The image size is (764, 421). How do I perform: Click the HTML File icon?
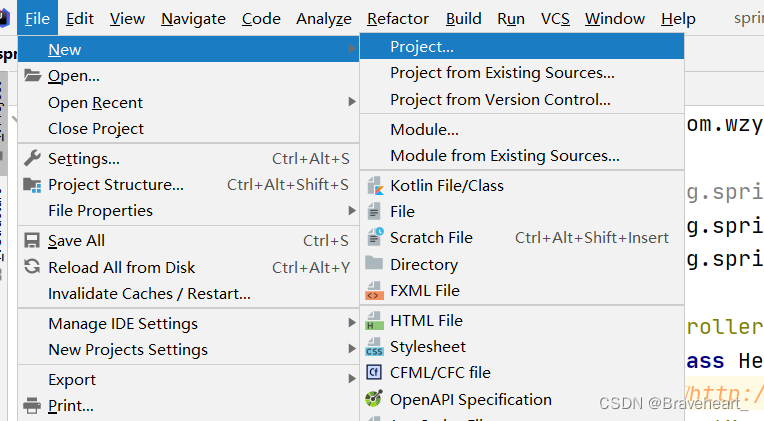click(375, 321)
